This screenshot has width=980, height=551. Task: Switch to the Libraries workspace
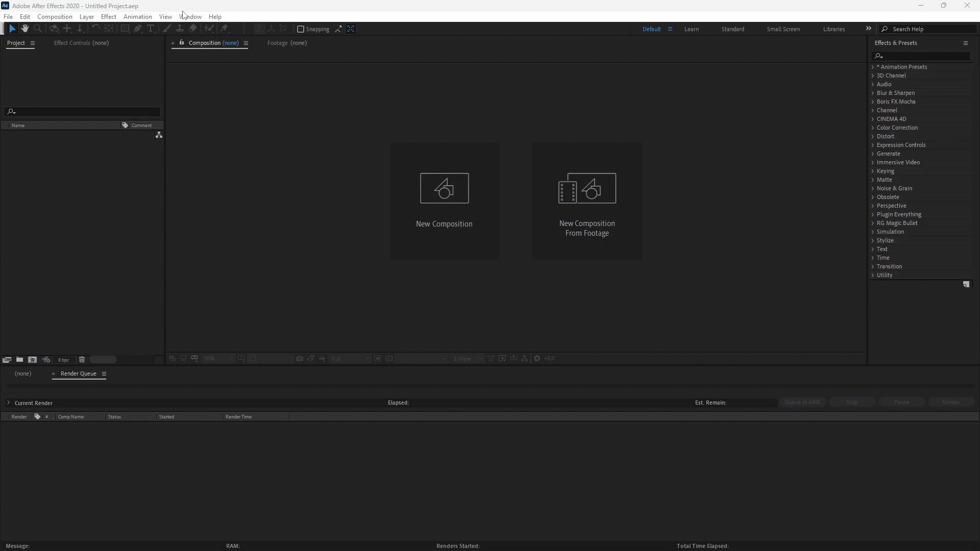click(834, 29)
